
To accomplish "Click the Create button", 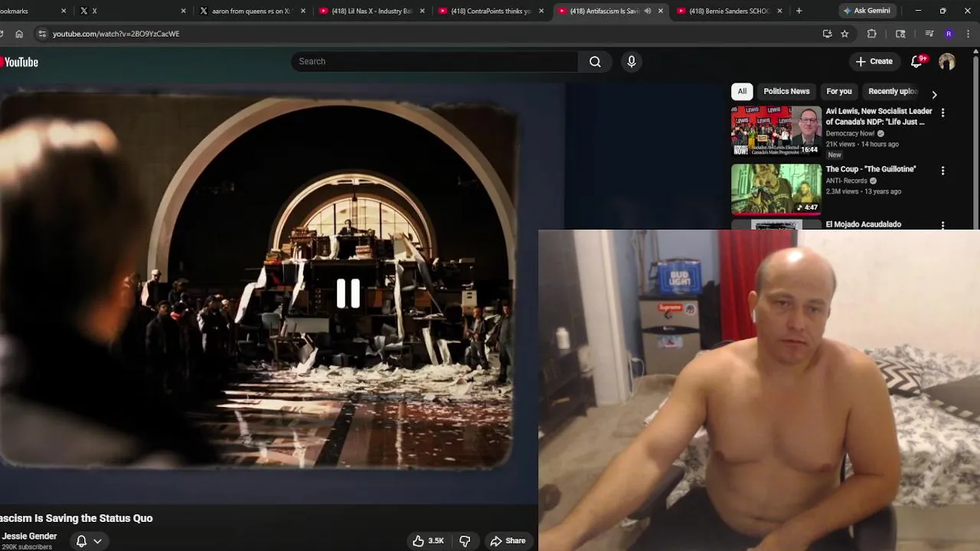I will [x=874, y=61].
